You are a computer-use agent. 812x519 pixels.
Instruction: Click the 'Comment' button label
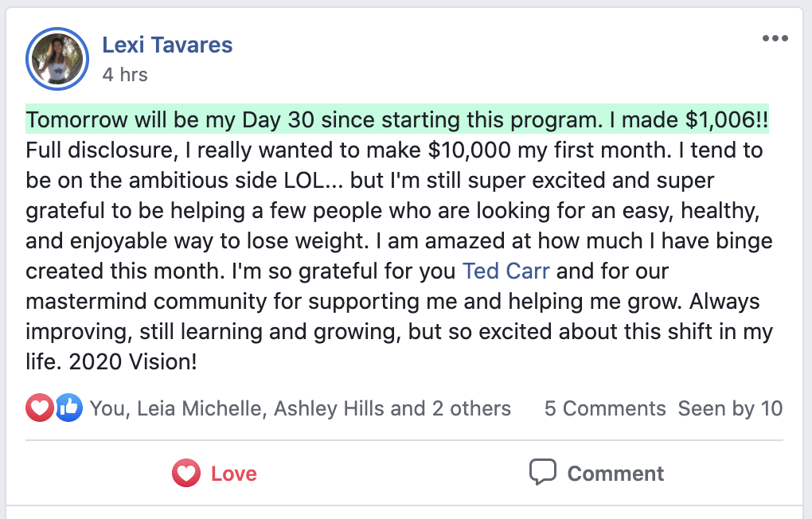pyautogui.click(x=615, y=474)
